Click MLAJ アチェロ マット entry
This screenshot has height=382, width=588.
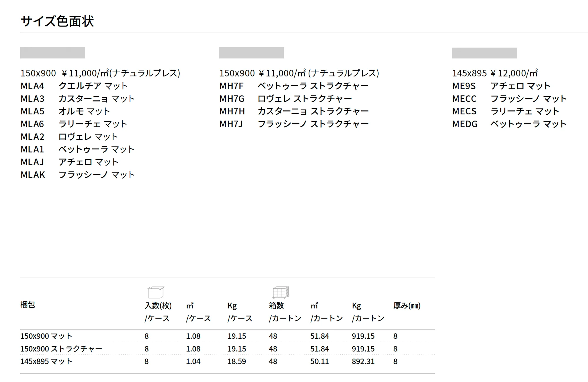(x=69, y=162)
